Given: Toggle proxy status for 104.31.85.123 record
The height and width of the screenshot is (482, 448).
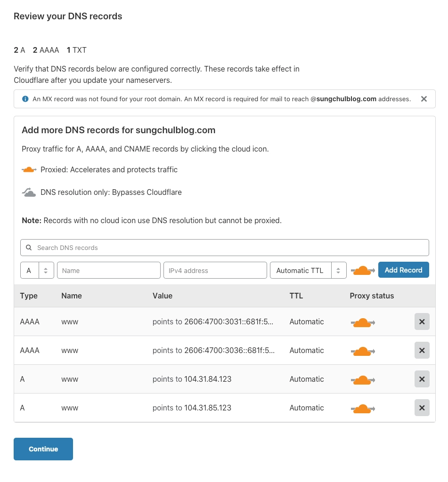Looking at the screenshot, I should click(363, 409).
